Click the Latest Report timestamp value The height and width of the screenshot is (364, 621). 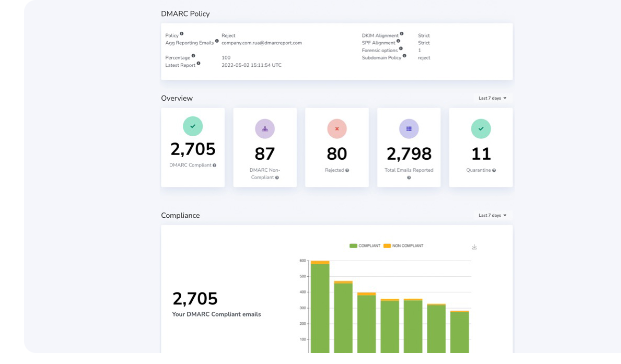(251, 65)
